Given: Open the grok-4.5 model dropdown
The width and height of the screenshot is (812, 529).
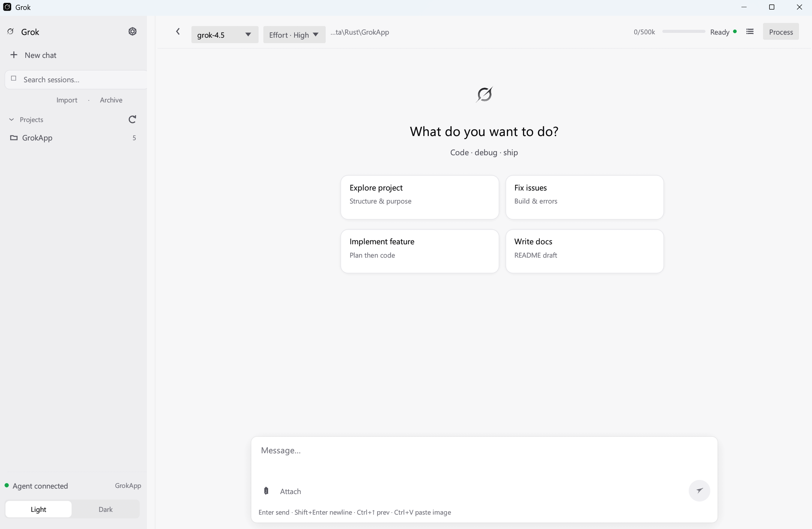Looking at the screenshot, I should (x=225, y=35).
